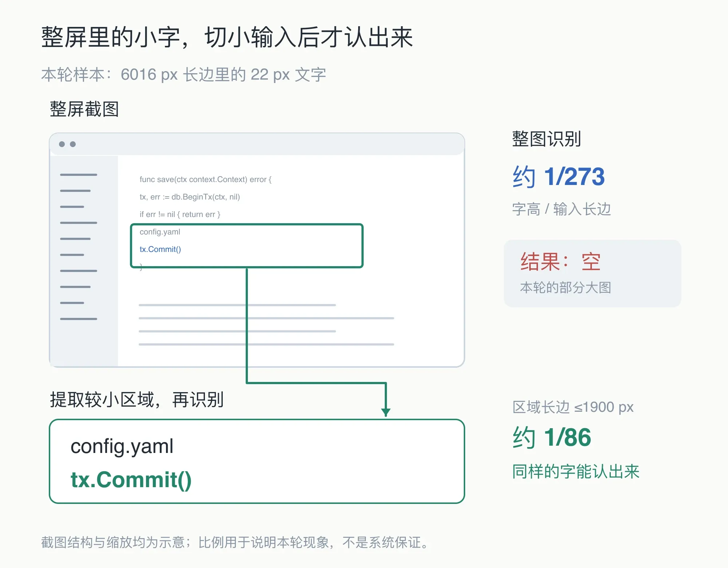Viewport: 728px width, 568px height.
Task: Click the red '结果：空' text
Action: [x=561, y=261]
